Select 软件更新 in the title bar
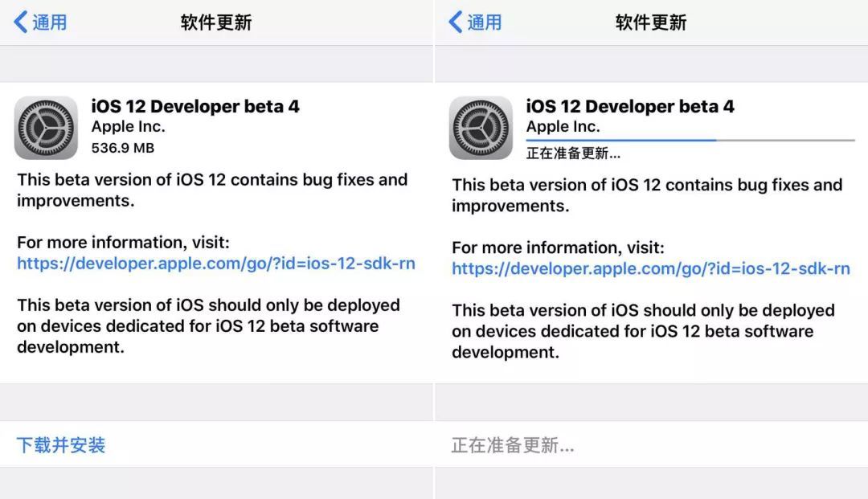Image resolution: width=868 pixels, height=499 pixels. [215, 22]
